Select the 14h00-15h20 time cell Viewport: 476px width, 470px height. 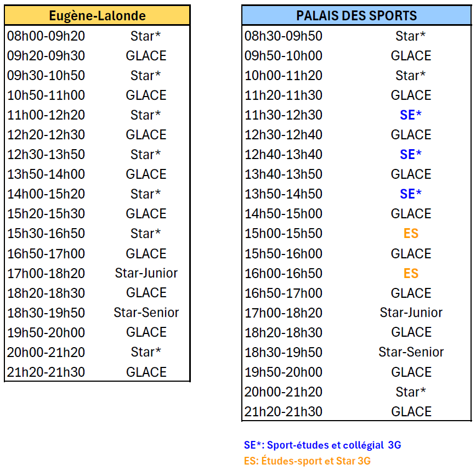pos(46,194)
